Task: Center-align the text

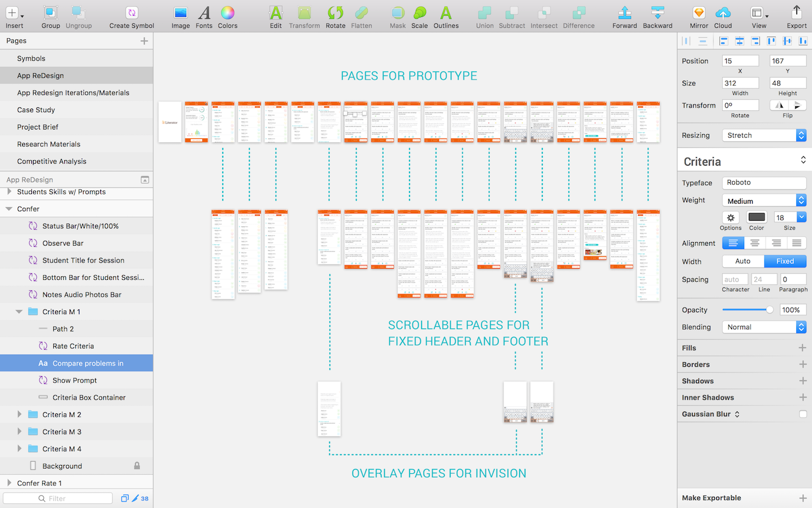Action: click(x=755, y=243)
